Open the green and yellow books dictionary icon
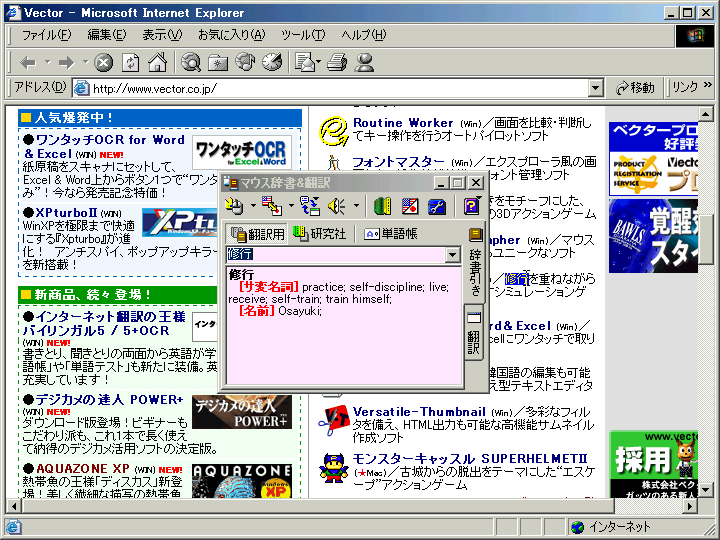The image size is (720, 540). pyautogui.click(x=382, y=206)
